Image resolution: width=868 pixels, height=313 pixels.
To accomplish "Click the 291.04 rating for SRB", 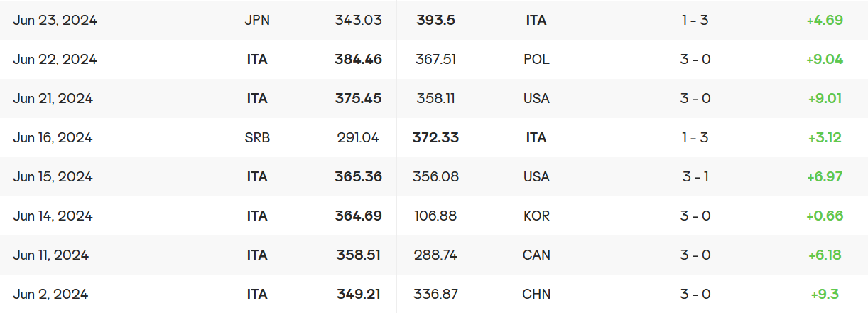I will pos(359,138).
